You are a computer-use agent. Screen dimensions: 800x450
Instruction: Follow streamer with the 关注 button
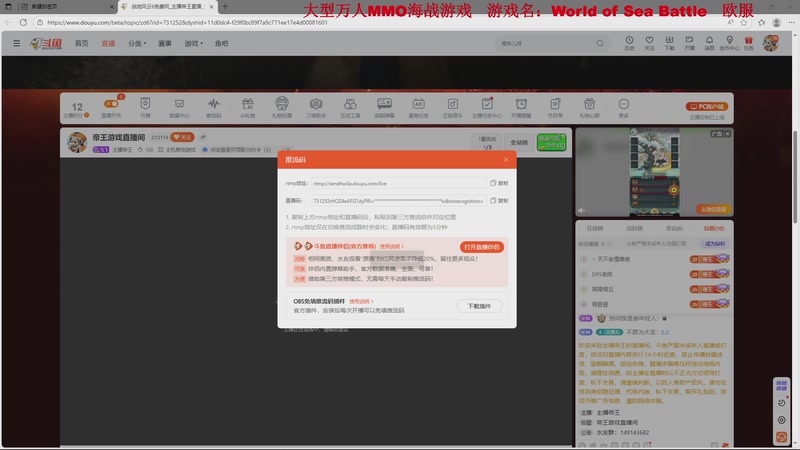click(x=182, y=137)
